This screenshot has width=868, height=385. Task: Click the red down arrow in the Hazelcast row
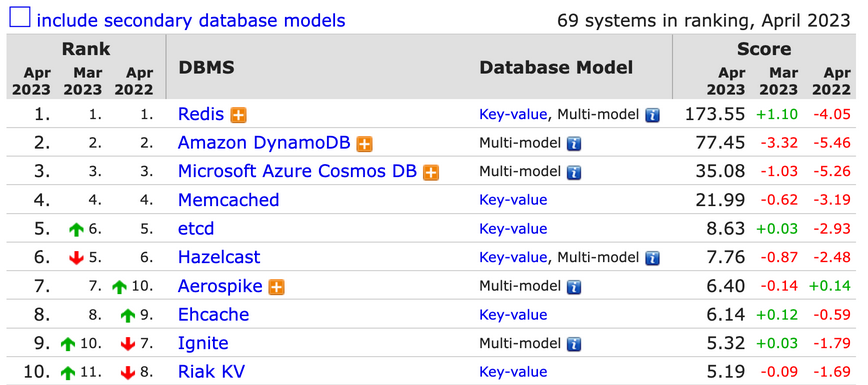pos(76,258)
